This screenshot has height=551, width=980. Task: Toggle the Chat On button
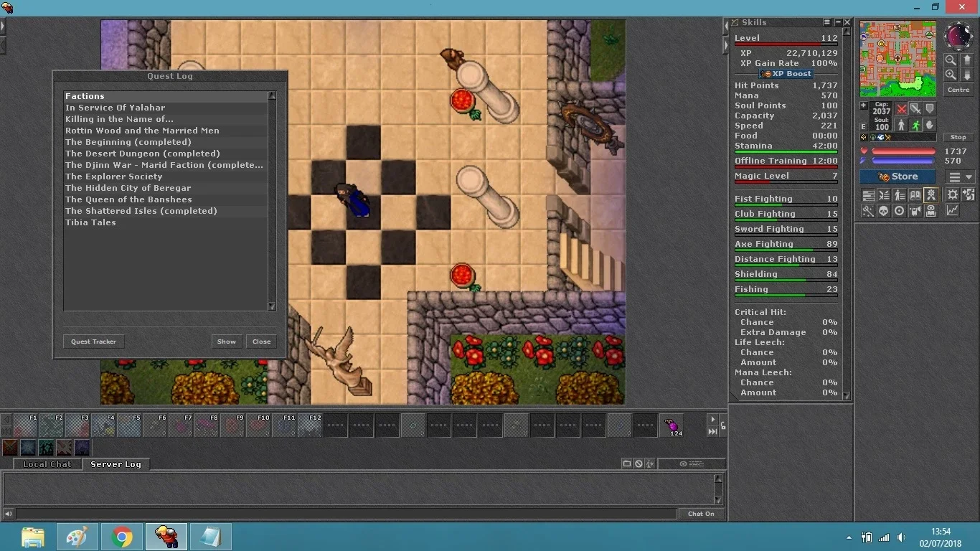[x=702, y=514]
